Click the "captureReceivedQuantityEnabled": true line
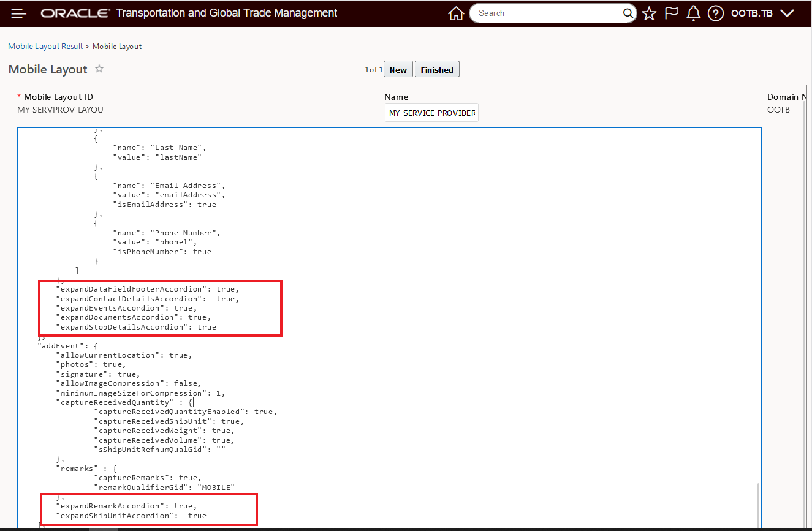The height and width of the screenshot is (531, 812). tap(186, 412)
